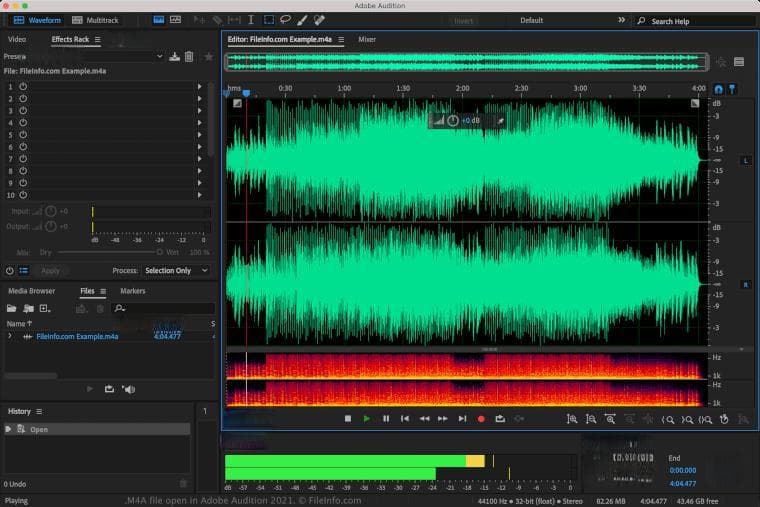Open the Effects Rack tab
Image resolution: width=760 pixels, height=507 pixels.
tap(70, 39)
